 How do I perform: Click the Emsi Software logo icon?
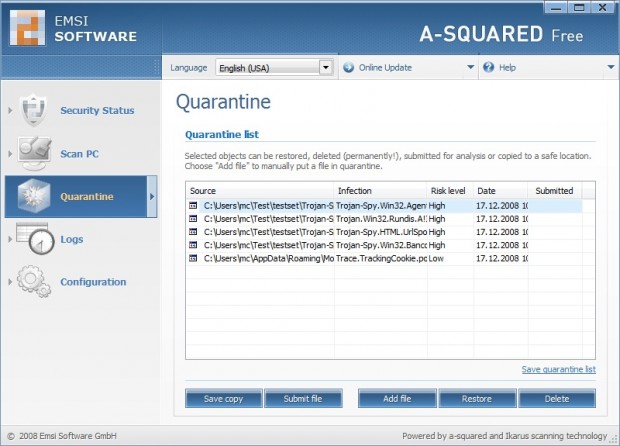point(27,28)
